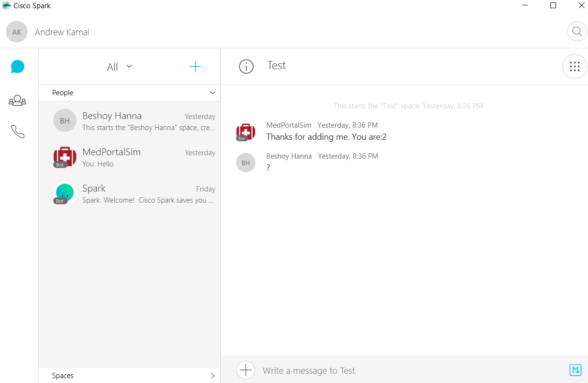Open the activity menu dots grid

coord(574,67)
